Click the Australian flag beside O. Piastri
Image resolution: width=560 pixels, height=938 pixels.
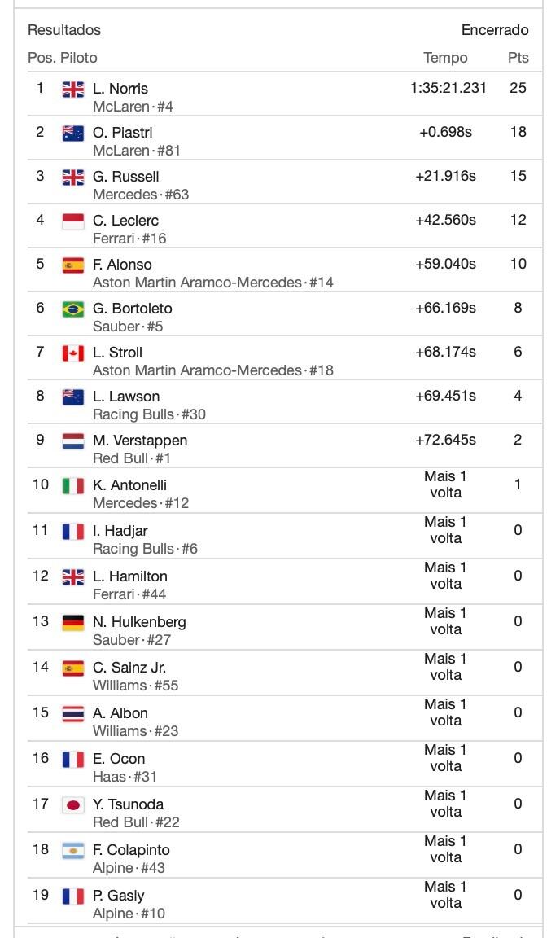coord(73,134)
